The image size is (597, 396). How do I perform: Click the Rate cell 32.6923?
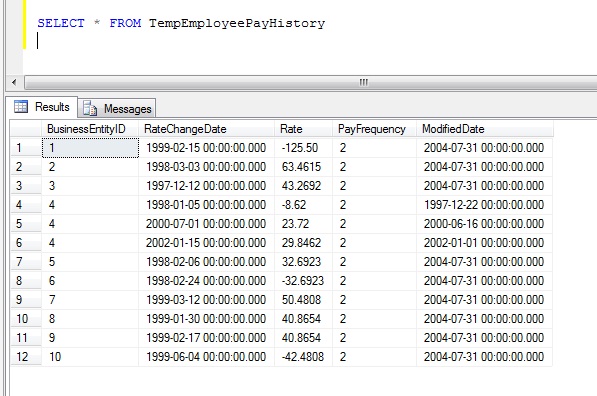(303, 262)
